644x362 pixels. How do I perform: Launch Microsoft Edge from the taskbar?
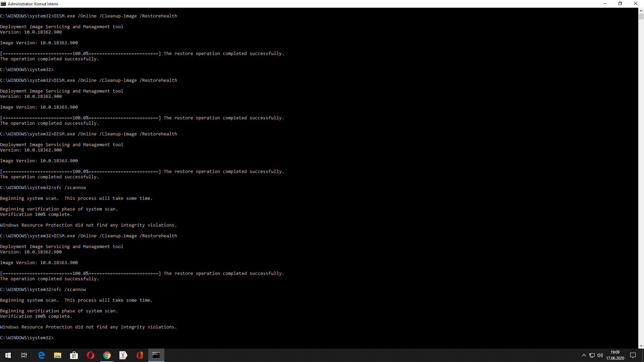[41, 355]
